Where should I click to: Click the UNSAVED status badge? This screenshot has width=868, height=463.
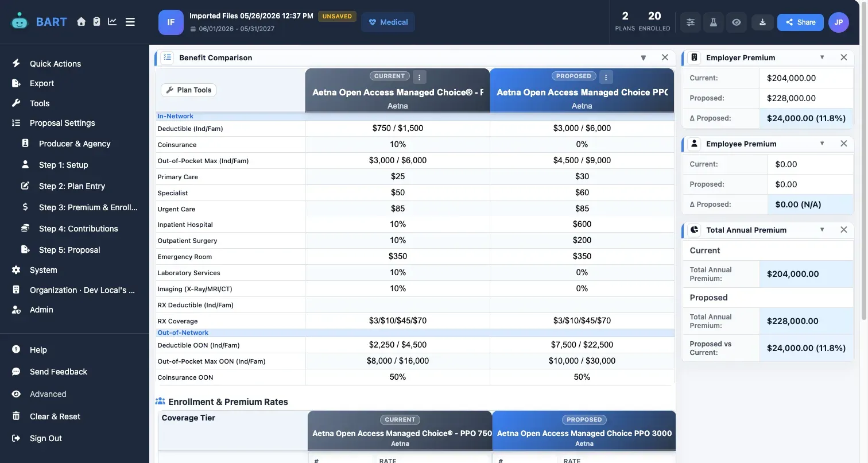click(x=337, y=17)
